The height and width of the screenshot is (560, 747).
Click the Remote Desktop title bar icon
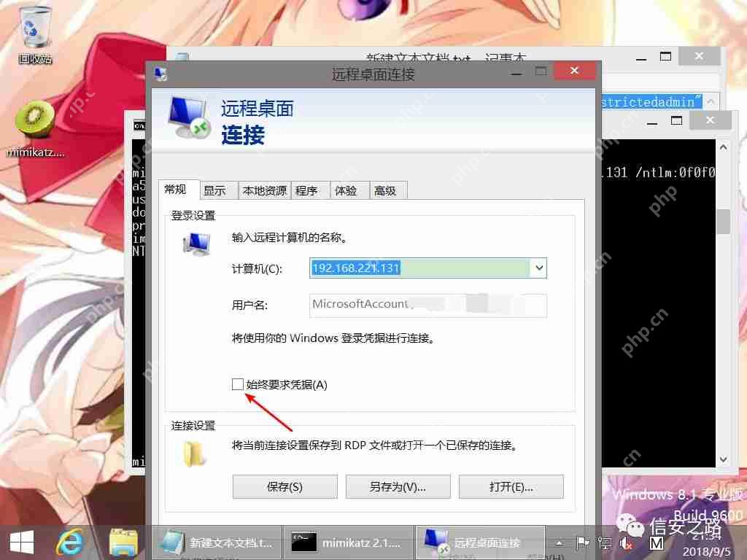tap(160, 74)
